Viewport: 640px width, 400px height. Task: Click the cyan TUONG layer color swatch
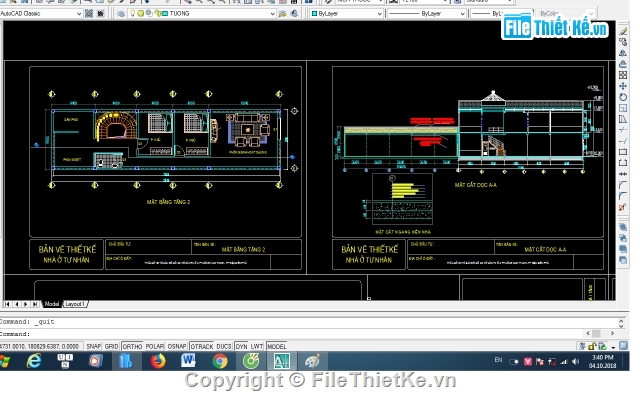165,13
